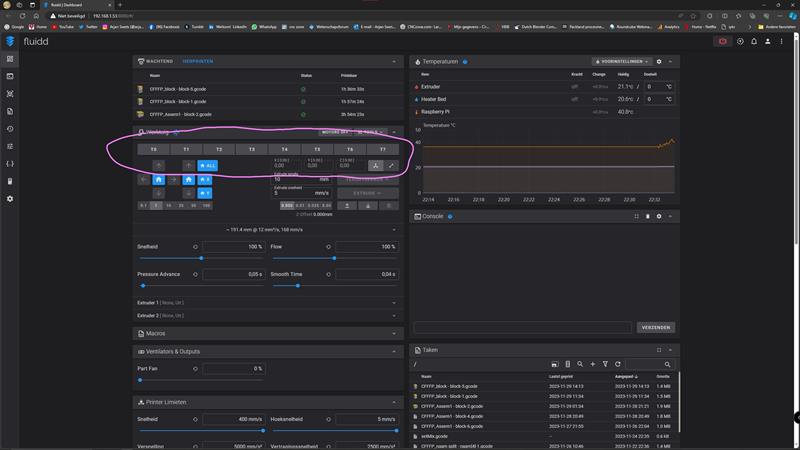Select tool T3 in toolhead row

tap(252, 149)
